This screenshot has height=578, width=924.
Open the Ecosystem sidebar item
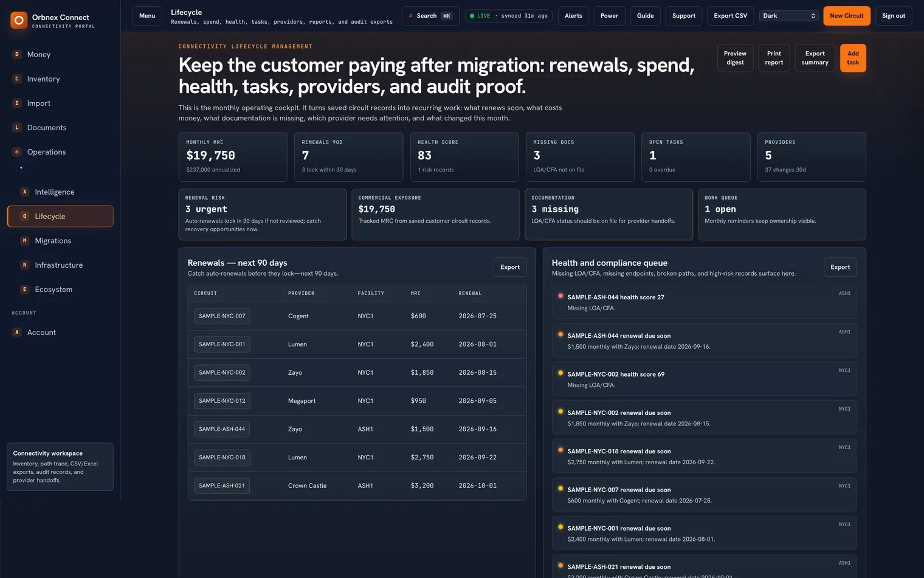[60, 289]
